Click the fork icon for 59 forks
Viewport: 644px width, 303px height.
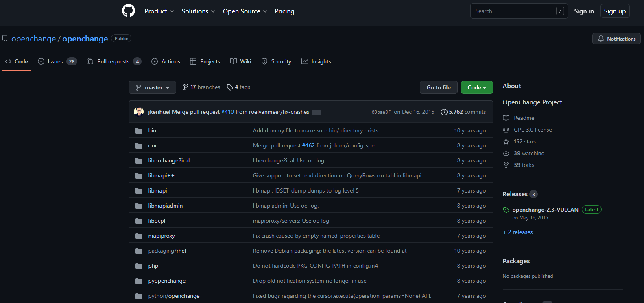coord(506,165)
